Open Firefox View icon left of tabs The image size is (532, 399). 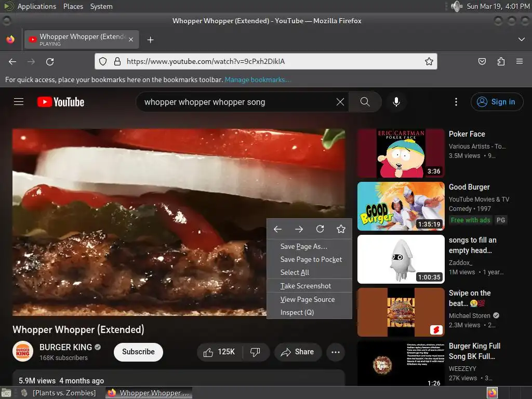coord(10,39)
